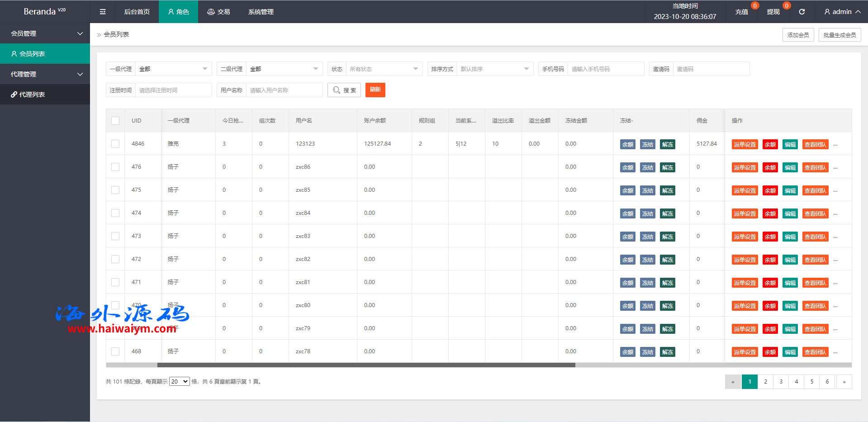
Task: Open the 系统管理 top menu
Action: pos(261,12)
